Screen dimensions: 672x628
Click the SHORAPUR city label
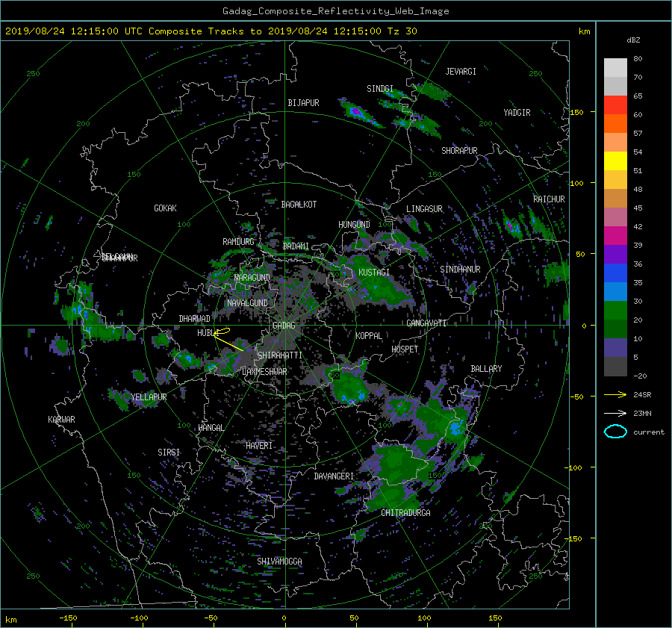coord(459,151)
